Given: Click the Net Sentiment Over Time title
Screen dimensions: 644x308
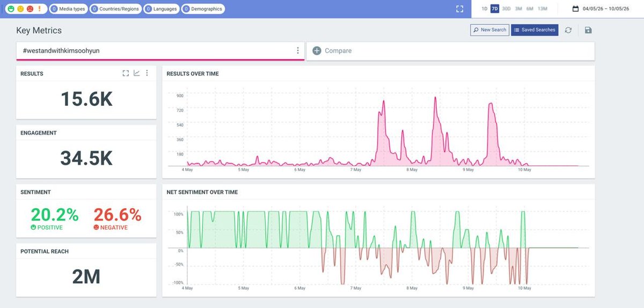Looking at the screenshot, I should coord(202,192).
